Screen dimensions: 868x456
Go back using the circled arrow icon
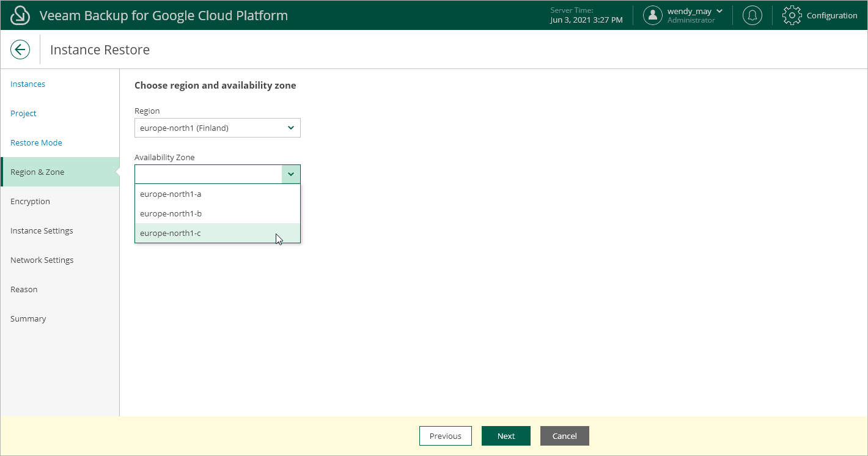click(x=20, y=50)
